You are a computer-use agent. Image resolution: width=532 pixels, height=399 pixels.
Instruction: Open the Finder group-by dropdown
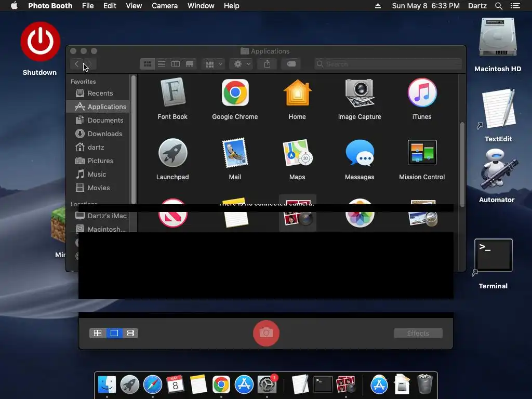tap(214, 64)
